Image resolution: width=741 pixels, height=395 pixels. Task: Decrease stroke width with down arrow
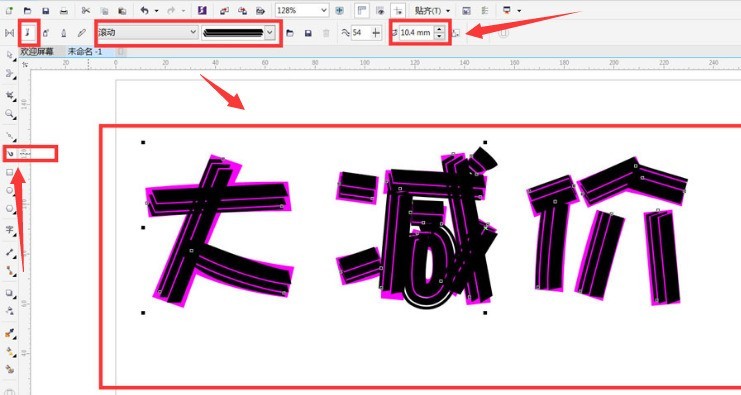click(439, 36)
